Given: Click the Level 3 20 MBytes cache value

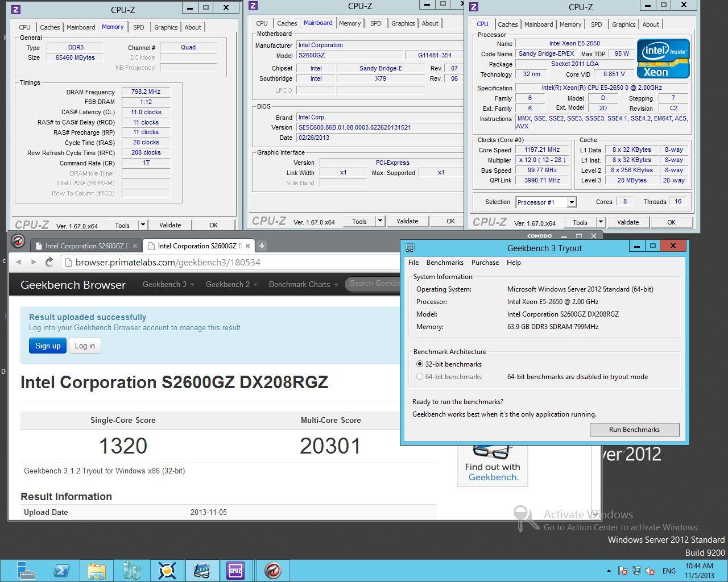Looking at the screenshot, I should pos(632,180).
